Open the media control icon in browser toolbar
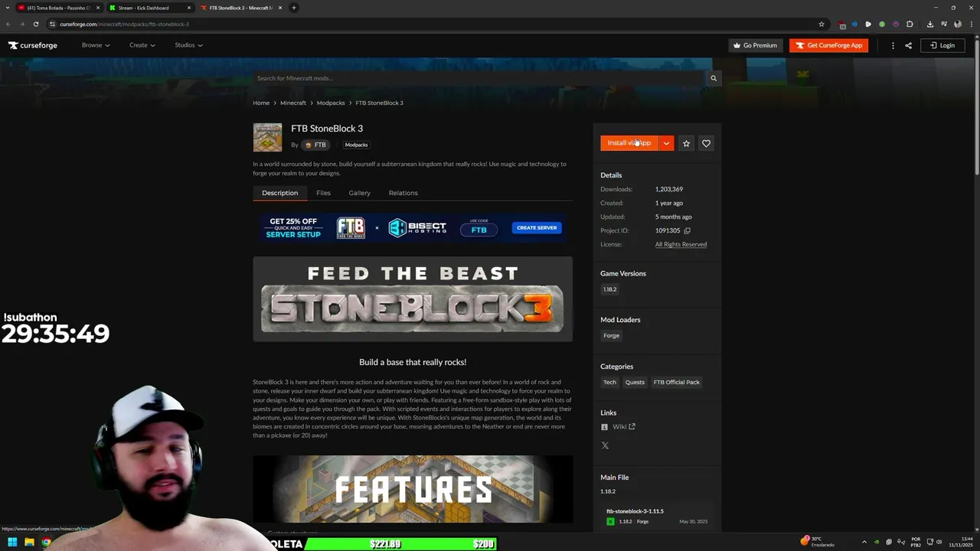980x551 pixels. tap(944, 24)
